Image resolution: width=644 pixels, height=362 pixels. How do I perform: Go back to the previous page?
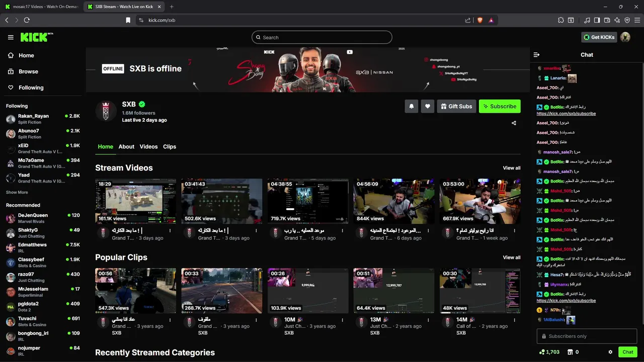click(7, 20)
